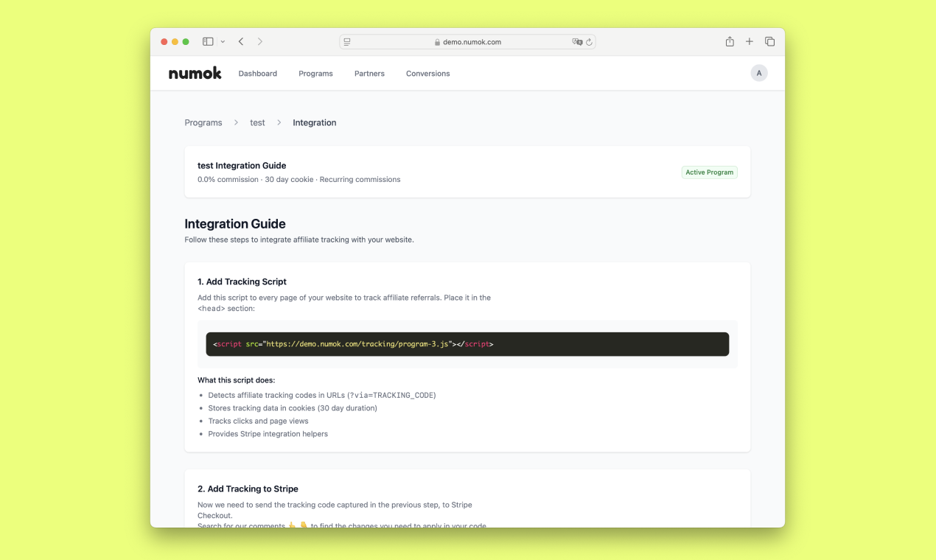Viewport: 936px width, 560px height.
Task: Click the Integration breadcrumb item
Action: (315, 122)
